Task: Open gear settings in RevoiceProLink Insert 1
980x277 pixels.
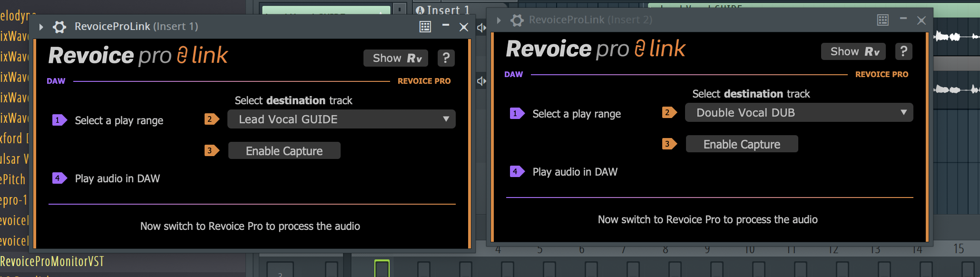Action: (59, 27)
